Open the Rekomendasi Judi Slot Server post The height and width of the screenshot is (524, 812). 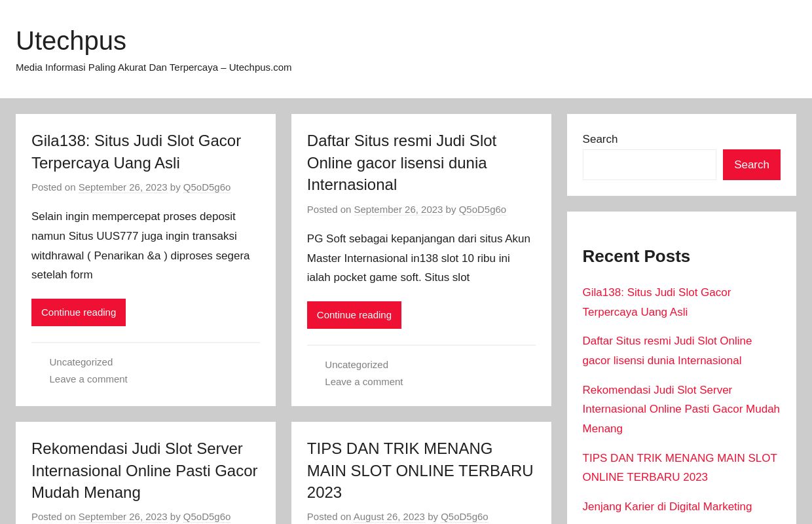pos(144,470)
